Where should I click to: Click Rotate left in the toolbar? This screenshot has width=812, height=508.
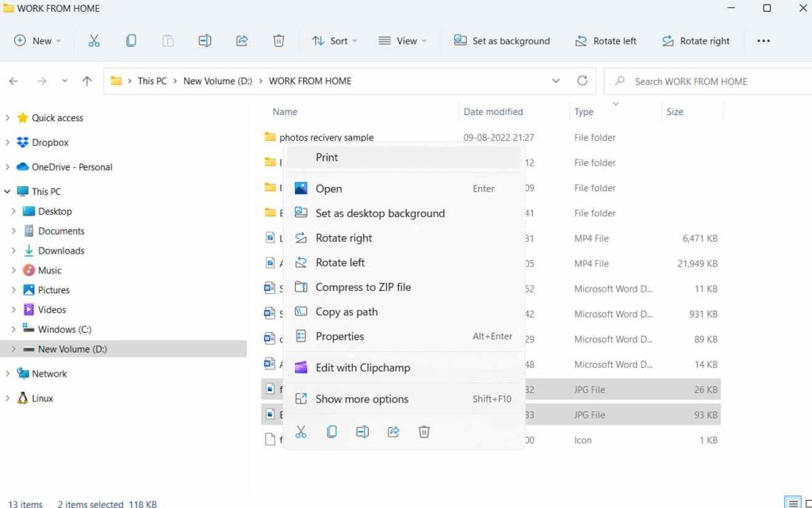tap(605, 41)
